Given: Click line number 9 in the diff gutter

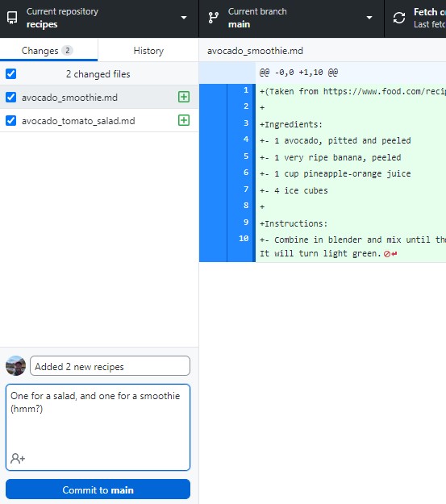Looking at the screenshot, I should pos(246,222).
